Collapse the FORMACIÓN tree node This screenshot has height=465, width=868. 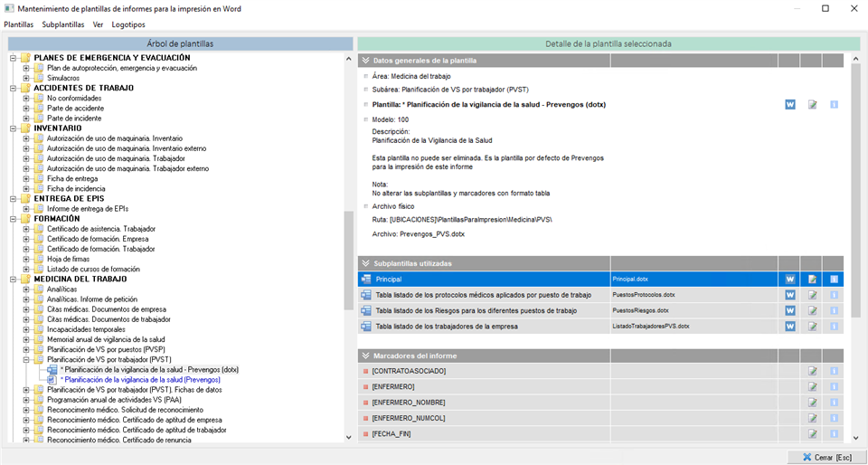click(13, 219)
